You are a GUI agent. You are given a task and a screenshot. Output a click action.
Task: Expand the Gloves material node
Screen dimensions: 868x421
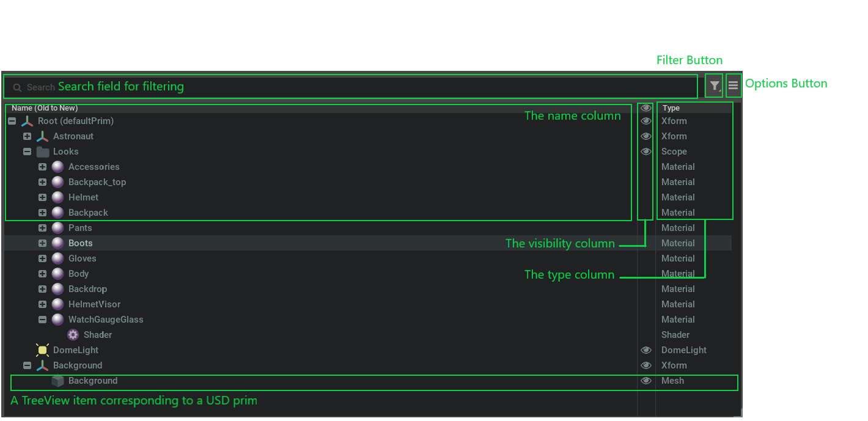[42, 258]
